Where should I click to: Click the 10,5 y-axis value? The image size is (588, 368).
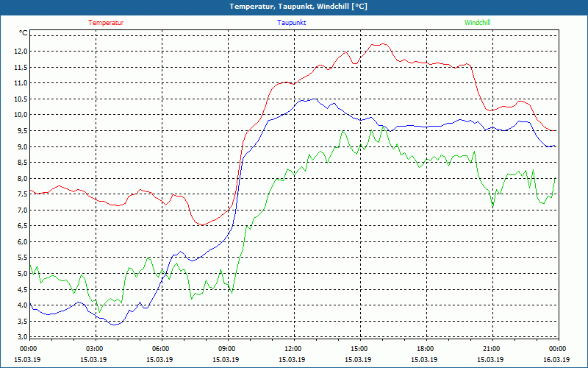[21, 99]
